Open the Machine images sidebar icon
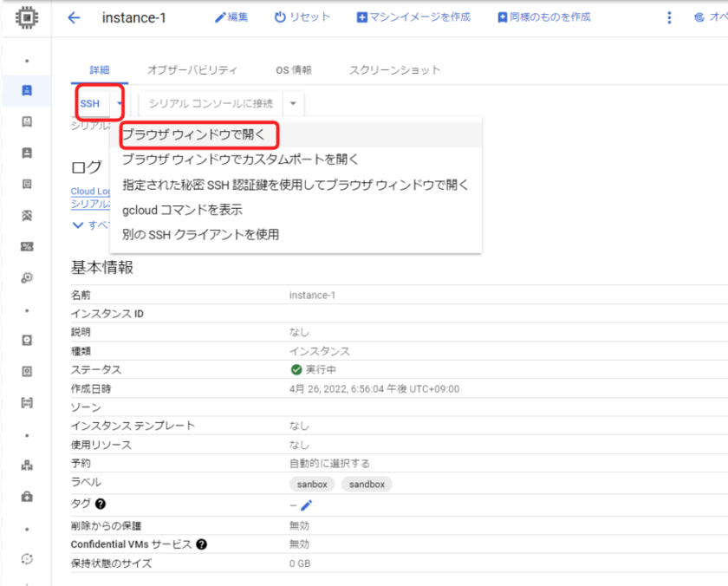This screenshot has height=586, width=728. (27, 184)
